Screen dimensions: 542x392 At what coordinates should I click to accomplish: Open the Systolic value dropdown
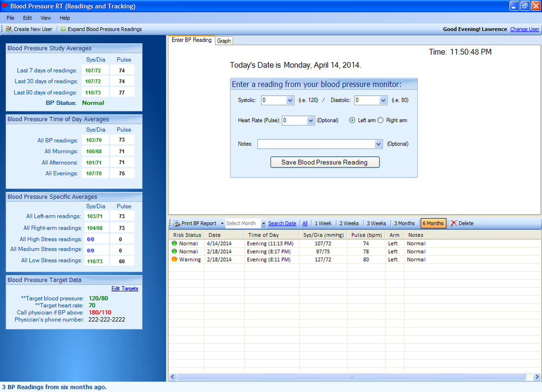290,100
